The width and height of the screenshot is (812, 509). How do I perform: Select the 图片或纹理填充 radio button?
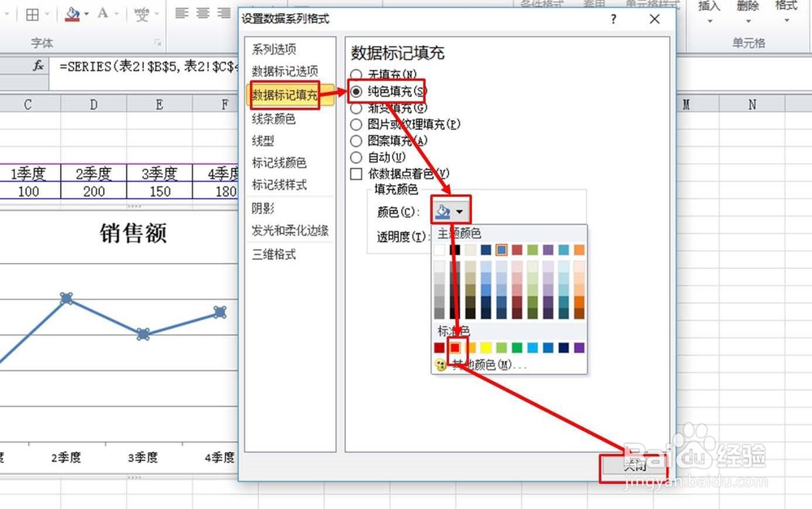(356, 124)
